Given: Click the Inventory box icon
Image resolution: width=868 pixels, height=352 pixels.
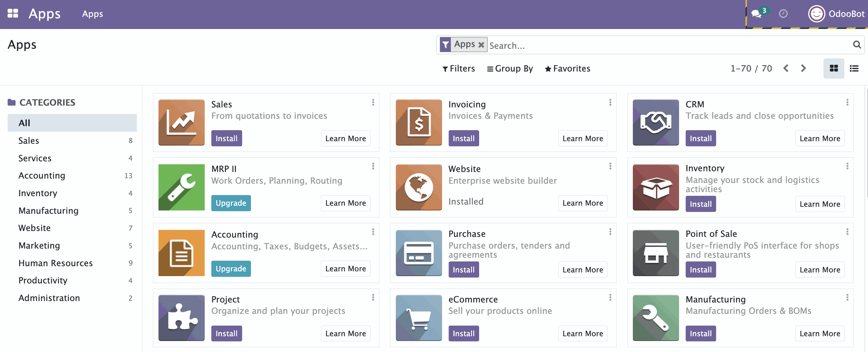Looking at the screenshot, I should click(x=656, y=187).
